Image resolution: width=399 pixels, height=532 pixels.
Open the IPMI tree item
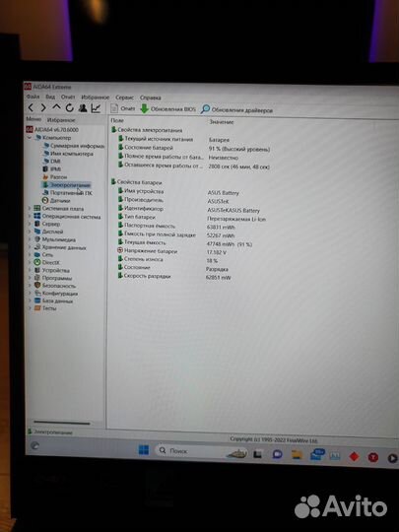click(52, 168)
